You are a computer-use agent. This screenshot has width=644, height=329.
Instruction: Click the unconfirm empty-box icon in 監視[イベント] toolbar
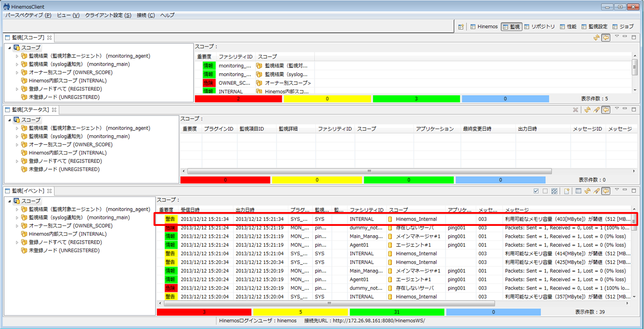[x=545, y=191]
